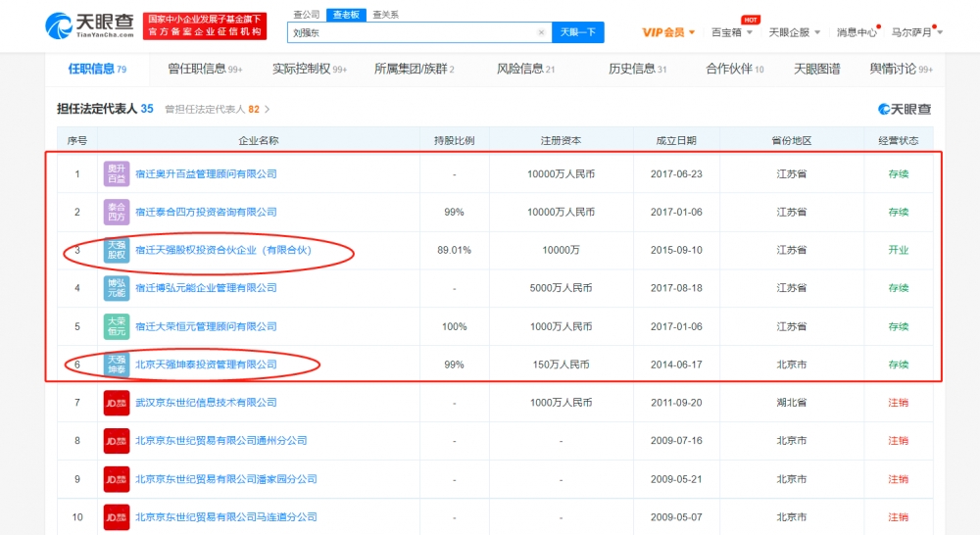Open the 马尔萨月 user account menu
Viewport: 980px width, 535px height.
pyautogui.click(x=917, y=32)
